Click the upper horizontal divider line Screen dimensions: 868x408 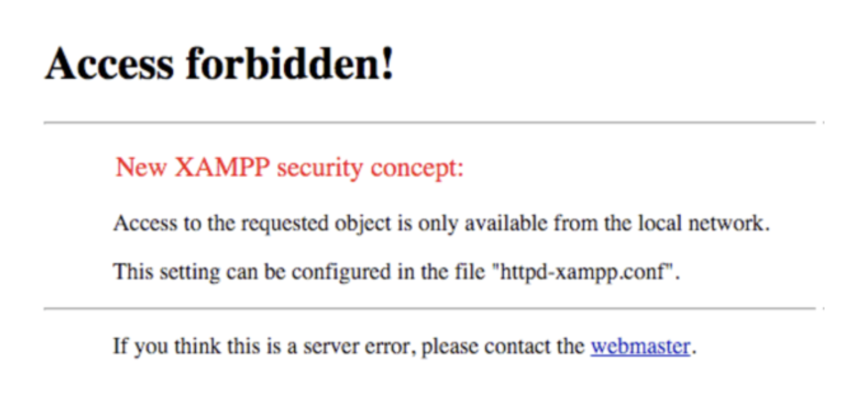click(x=430, y=122)
